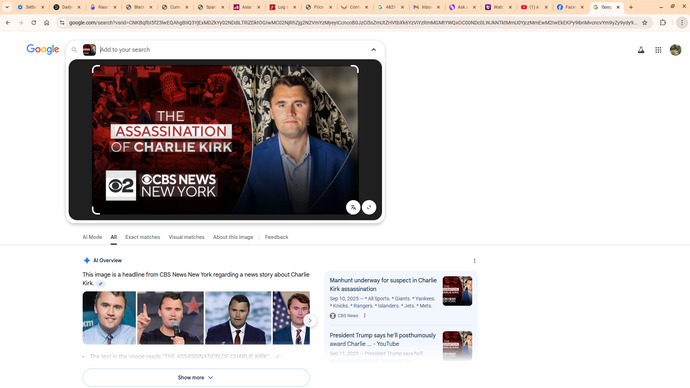This screenshot has height=388, width=690.
Task: Open AI Overview three-dot options
Action: point(474,261)
